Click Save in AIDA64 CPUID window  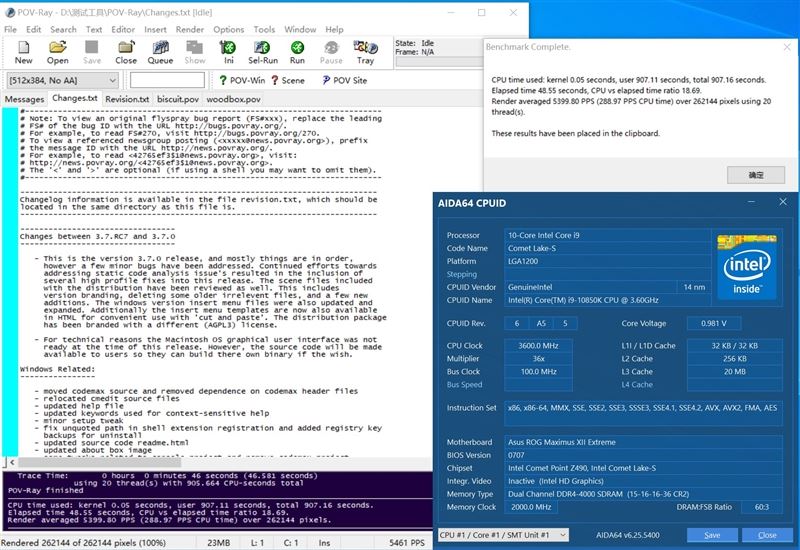[712, 535]
